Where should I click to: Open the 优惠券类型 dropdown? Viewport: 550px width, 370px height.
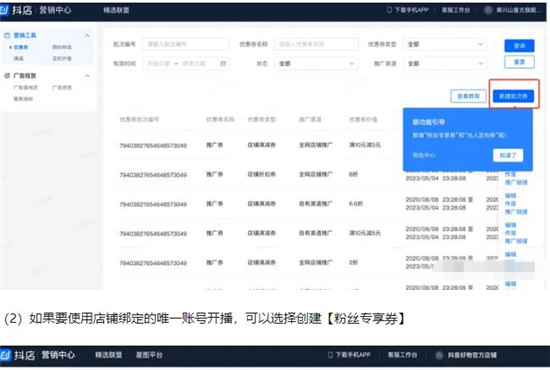pyautogui.click(x=445, y=44)
